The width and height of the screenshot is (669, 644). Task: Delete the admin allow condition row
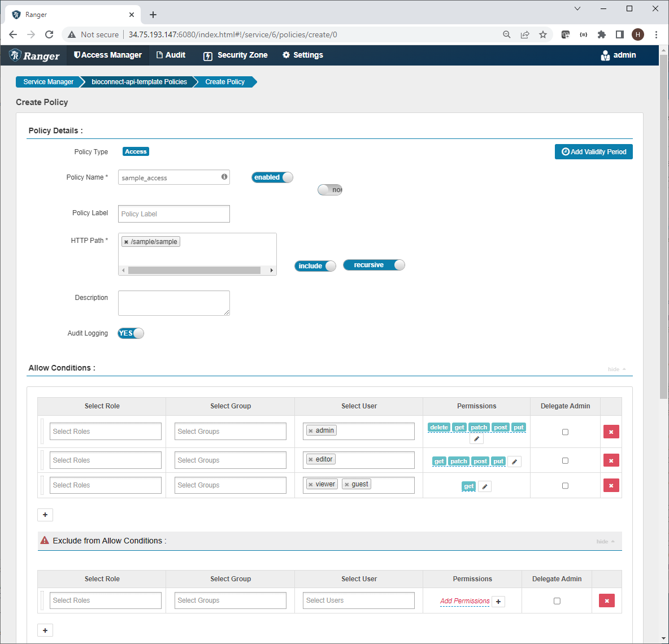click(611, 432)
